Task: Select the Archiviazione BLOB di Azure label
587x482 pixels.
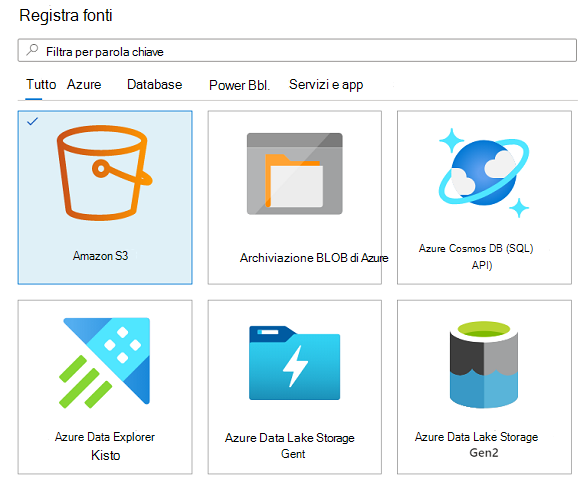Action: pos(314,258)
